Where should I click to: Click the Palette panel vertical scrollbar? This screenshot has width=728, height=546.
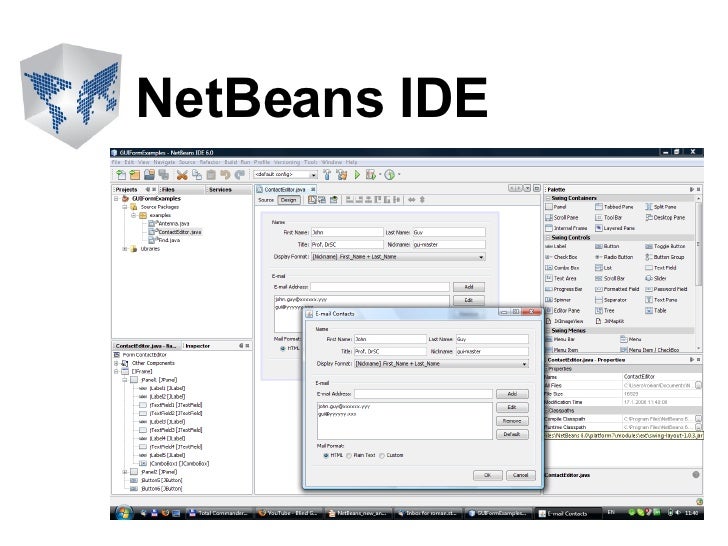pyautogui.click(x=698, y=273)
